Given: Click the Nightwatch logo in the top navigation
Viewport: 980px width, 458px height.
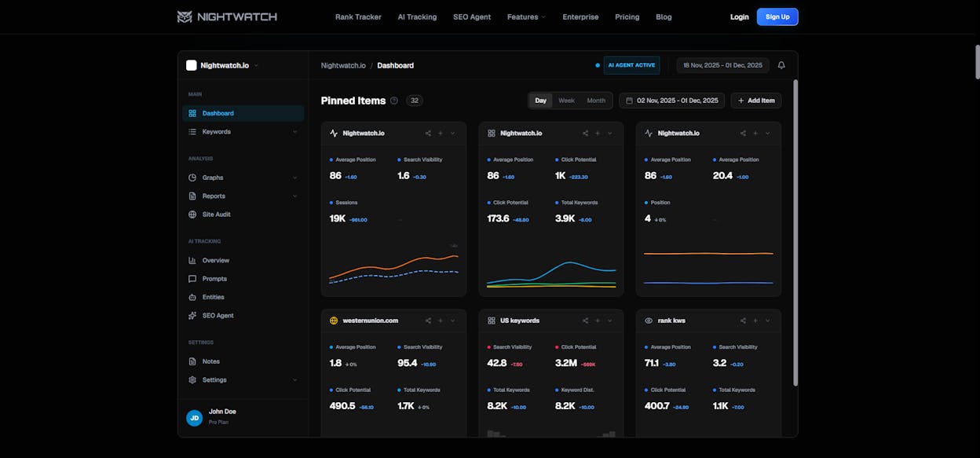Looking at the screenshot, I should 227,16.
